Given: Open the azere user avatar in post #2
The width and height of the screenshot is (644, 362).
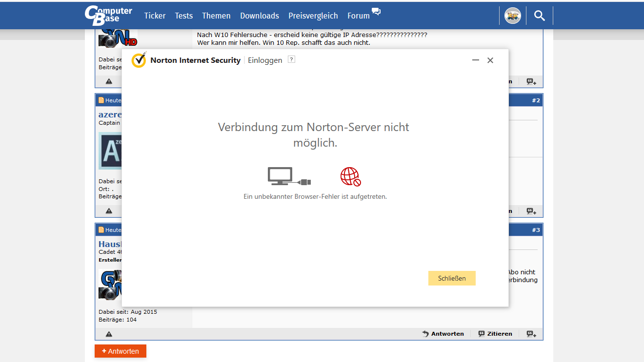Looking at the screenshot, I should (110, 151).
